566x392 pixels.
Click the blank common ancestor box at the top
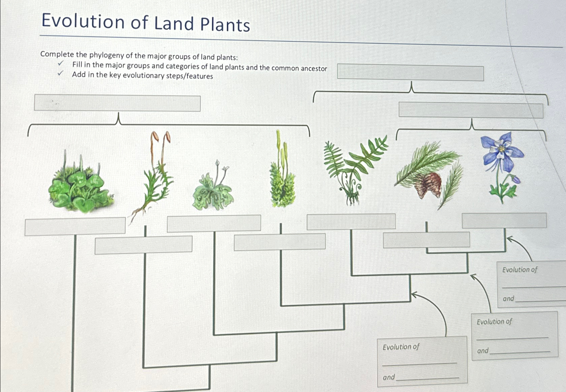pyautogui.click(x=410, y=72)
